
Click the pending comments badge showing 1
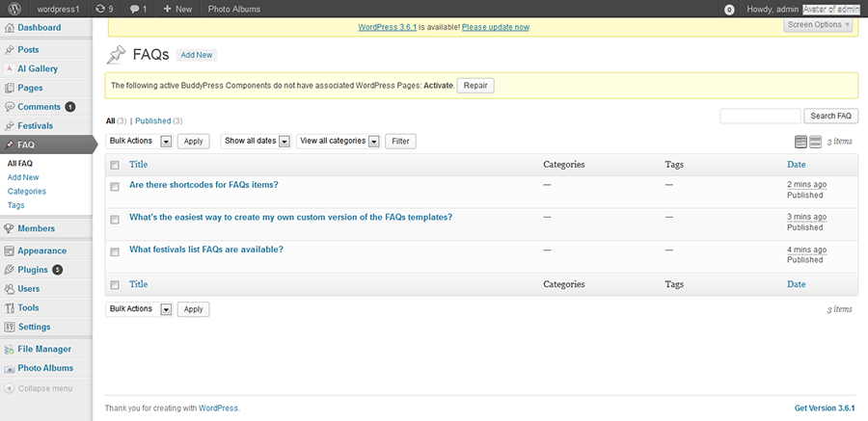pyautogui.click(x=69, y=107)
